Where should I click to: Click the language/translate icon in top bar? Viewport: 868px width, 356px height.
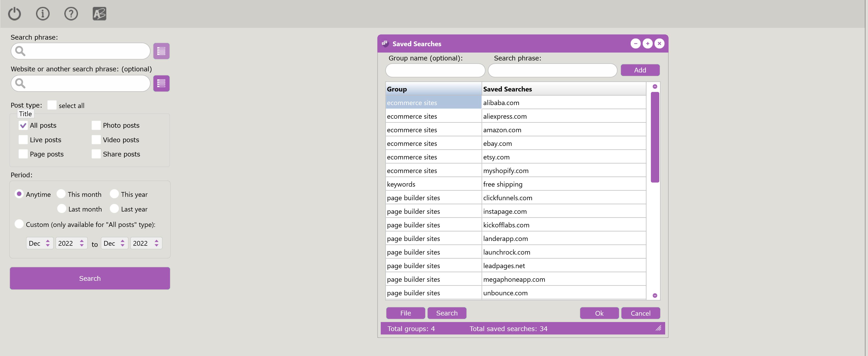click(99, 14)
